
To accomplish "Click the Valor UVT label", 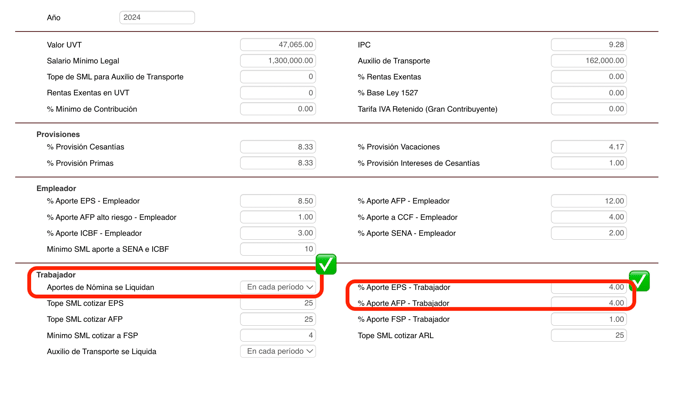I will coord(64,45).
